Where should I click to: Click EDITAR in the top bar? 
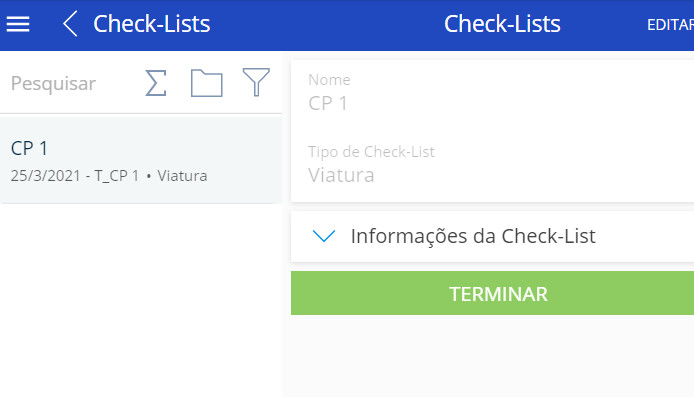[x=670, y=25]
